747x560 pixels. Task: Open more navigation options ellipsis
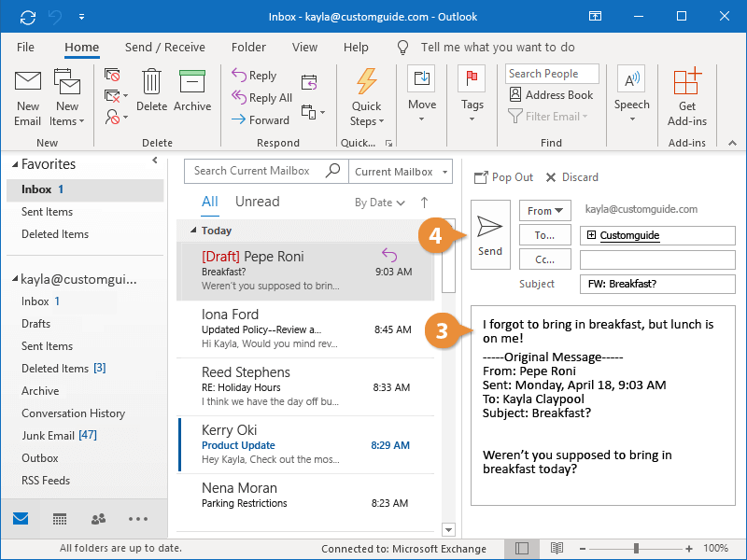coord(138,519)
